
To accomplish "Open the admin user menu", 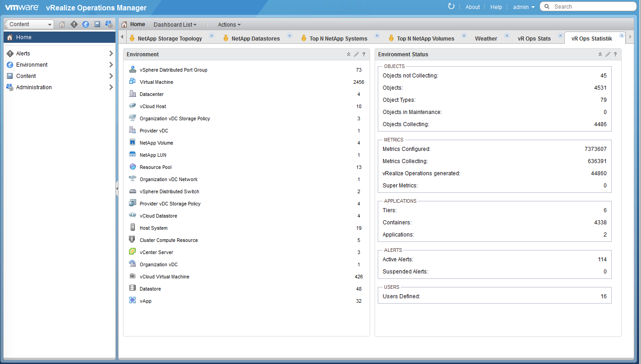I will pyautogui.click(x=523, y=7).
